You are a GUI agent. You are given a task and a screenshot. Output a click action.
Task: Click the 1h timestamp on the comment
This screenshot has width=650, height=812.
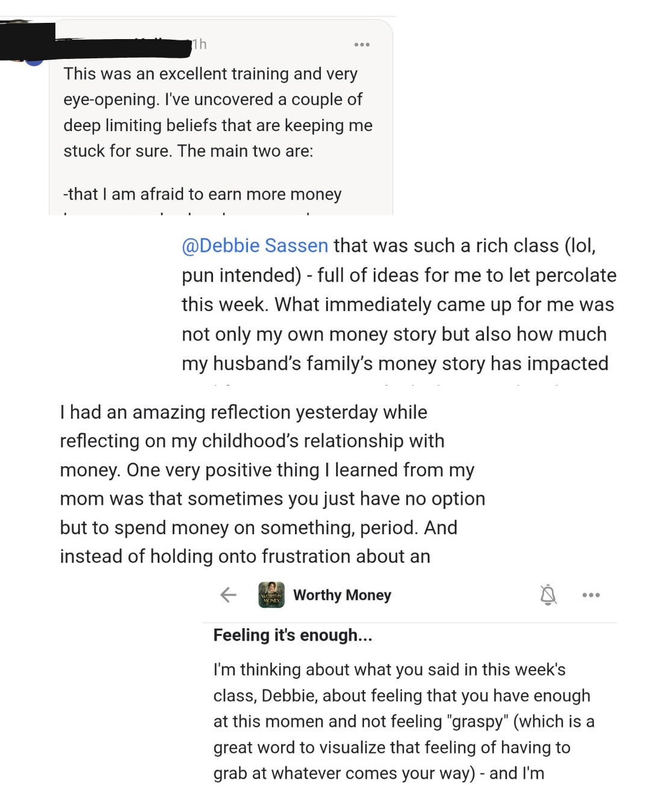199,44
